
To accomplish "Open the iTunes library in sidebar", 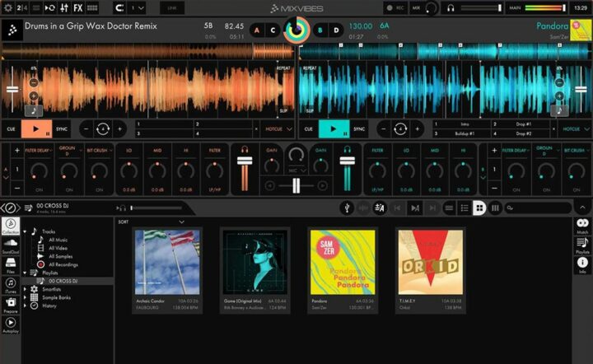I will 11,286.
